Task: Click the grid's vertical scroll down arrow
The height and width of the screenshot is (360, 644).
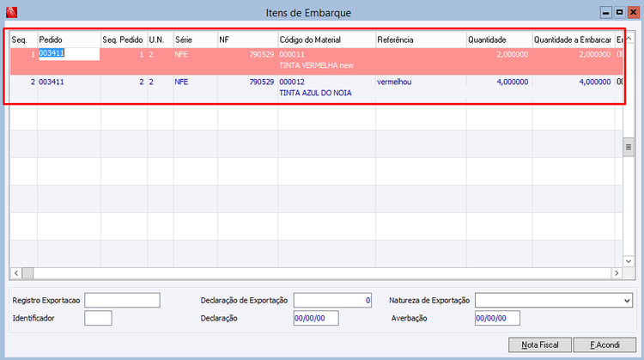Action: tap(629, 261)
